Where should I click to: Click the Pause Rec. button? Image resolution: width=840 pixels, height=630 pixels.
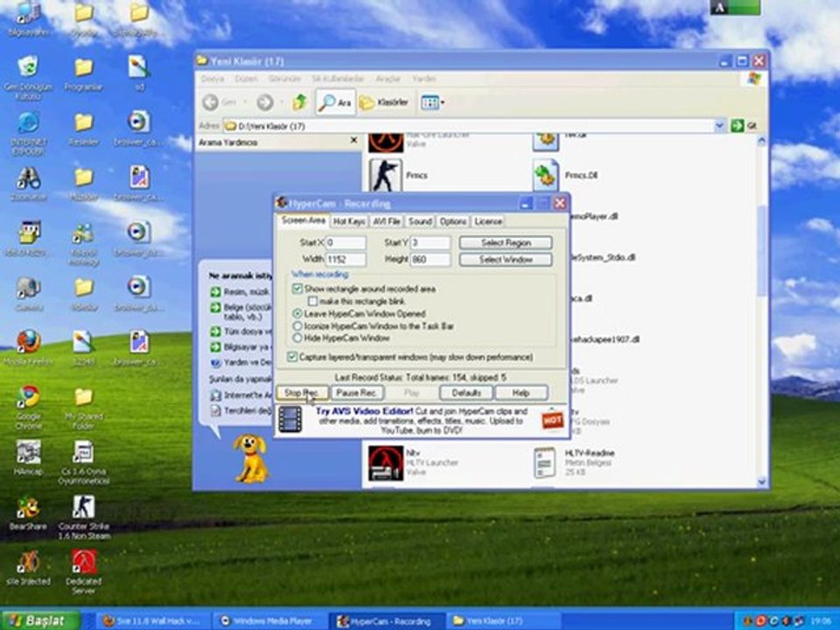point(357,393)
